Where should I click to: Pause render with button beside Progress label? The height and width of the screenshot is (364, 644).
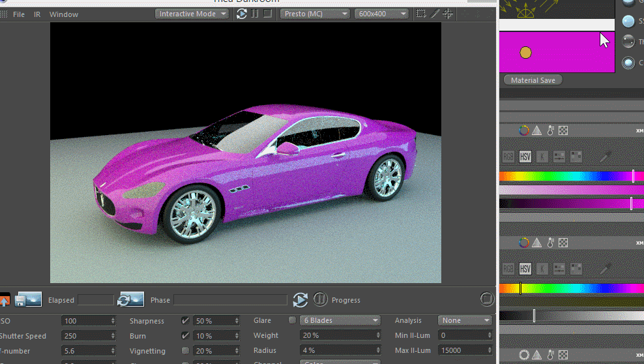320,299
